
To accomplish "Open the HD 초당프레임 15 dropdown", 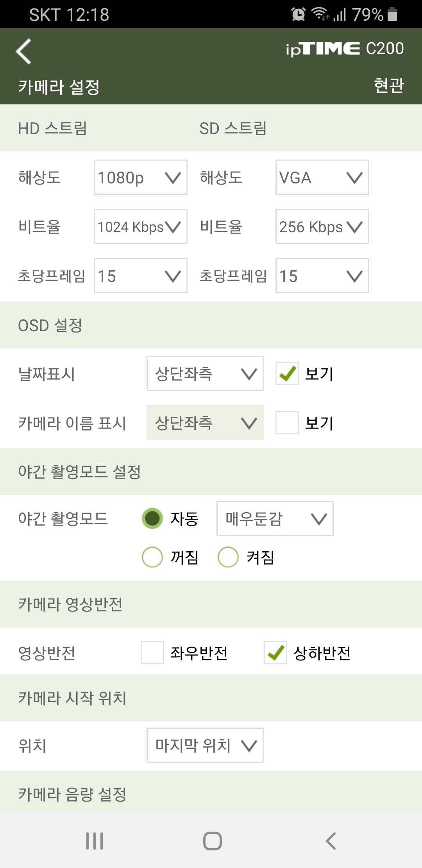I will (x=141, y=276).
